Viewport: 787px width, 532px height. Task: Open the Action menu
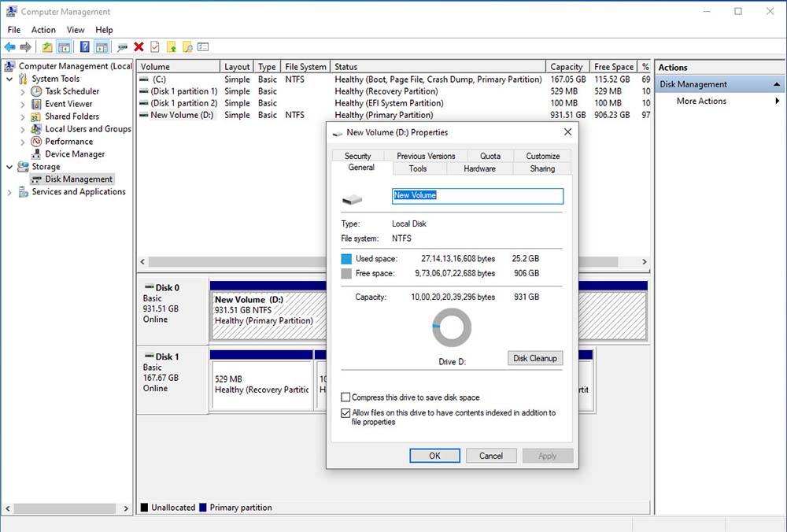pos(43,30)
